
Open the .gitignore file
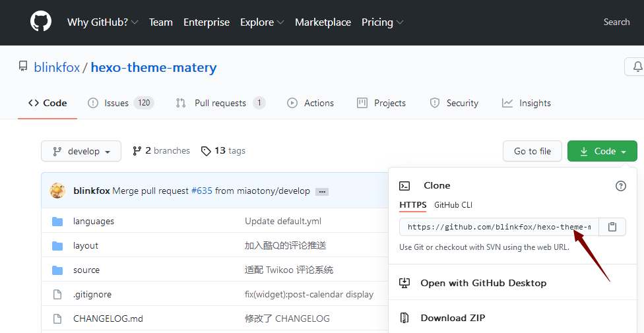coord(92,294)
